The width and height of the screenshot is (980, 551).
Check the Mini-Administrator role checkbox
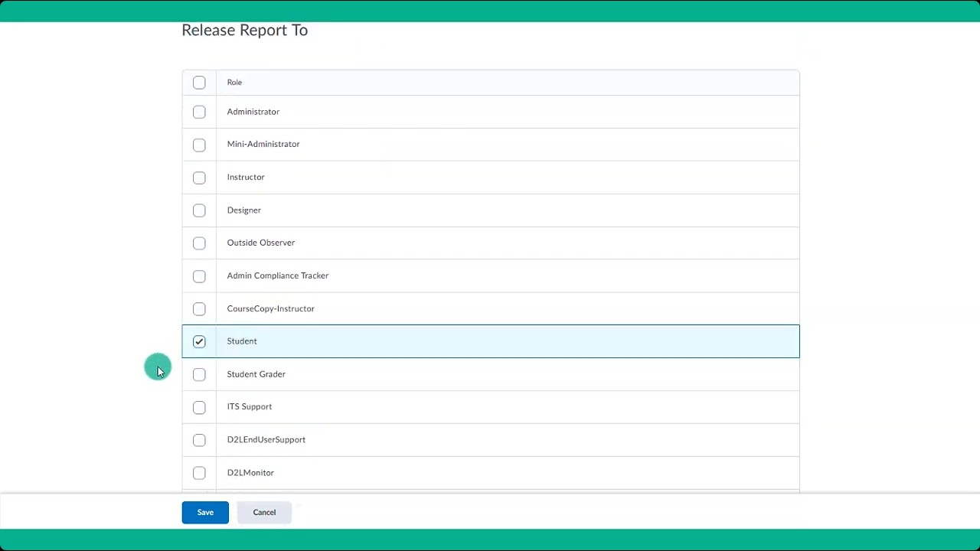(x=199, y=145)
